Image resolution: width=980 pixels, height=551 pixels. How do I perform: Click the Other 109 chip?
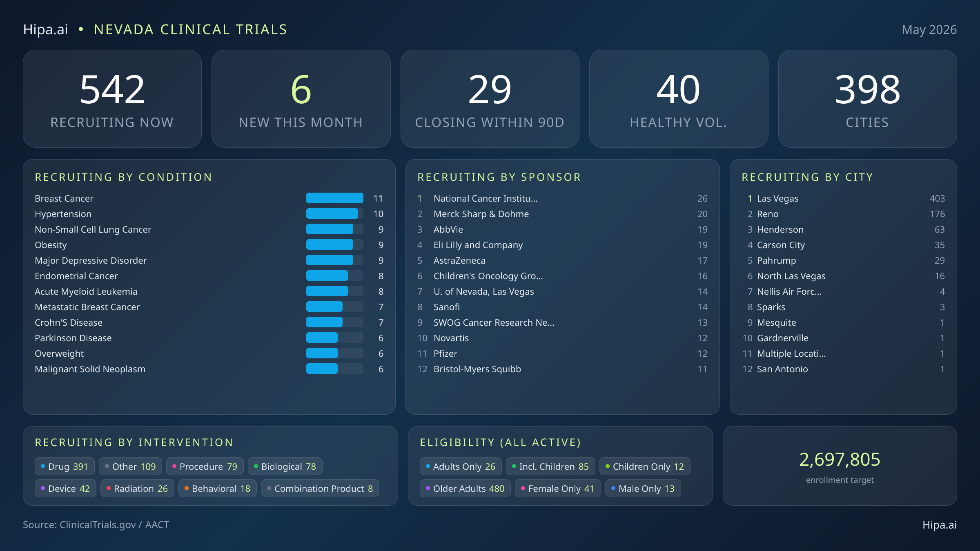(x=130, y=466)
